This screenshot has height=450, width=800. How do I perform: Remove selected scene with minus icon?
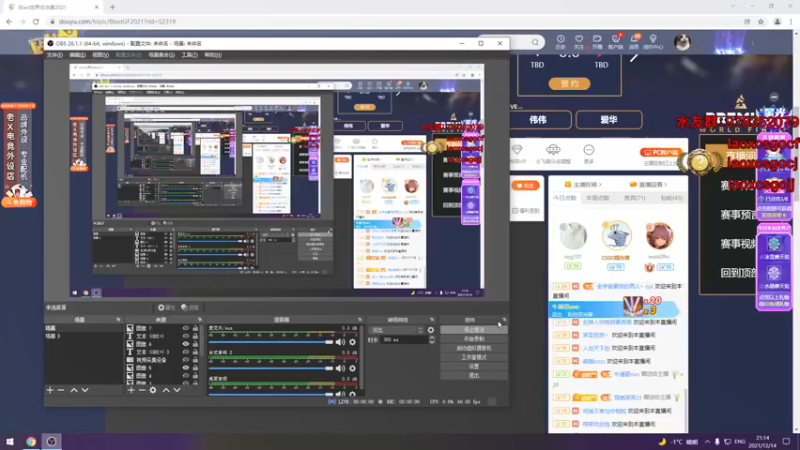tap(61, 390)
